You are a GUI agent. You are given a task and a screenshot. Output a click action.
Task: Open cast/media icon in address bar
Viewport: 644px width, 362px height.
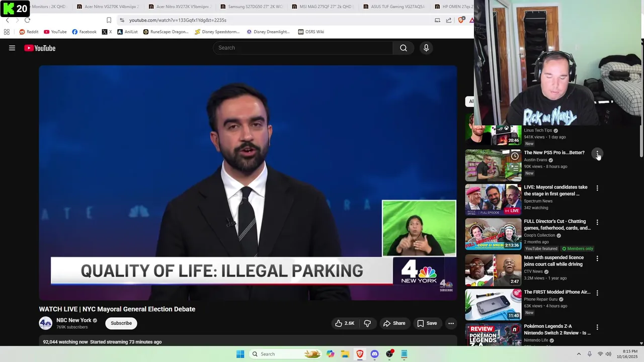[x=437, y=20]
